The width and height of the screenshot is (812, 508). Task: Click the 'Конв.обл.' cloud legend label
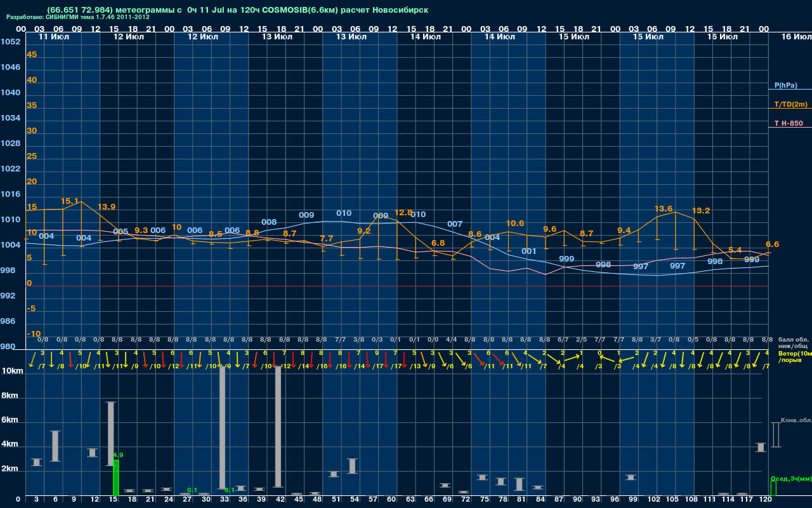click(796, 420)
